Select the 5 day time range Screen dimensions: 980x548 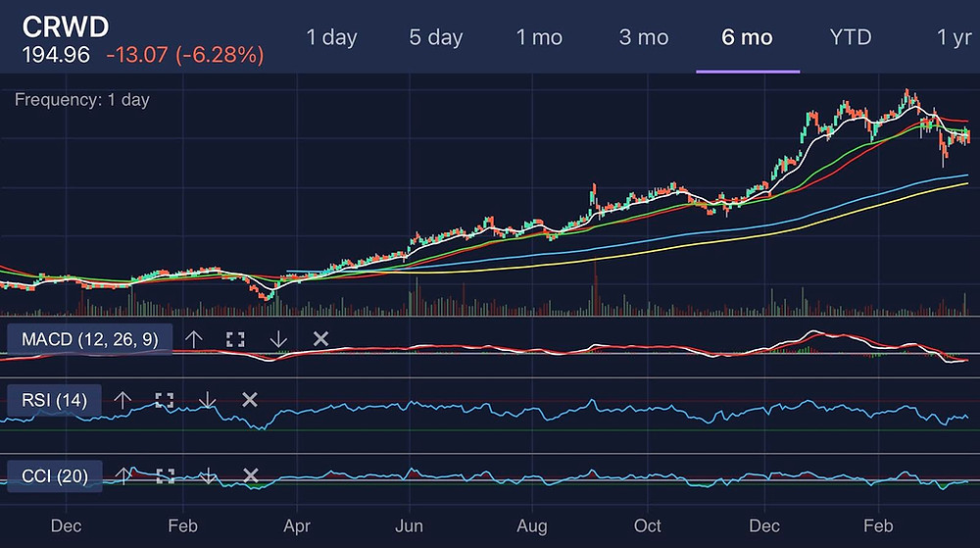(x=436, y=37)
